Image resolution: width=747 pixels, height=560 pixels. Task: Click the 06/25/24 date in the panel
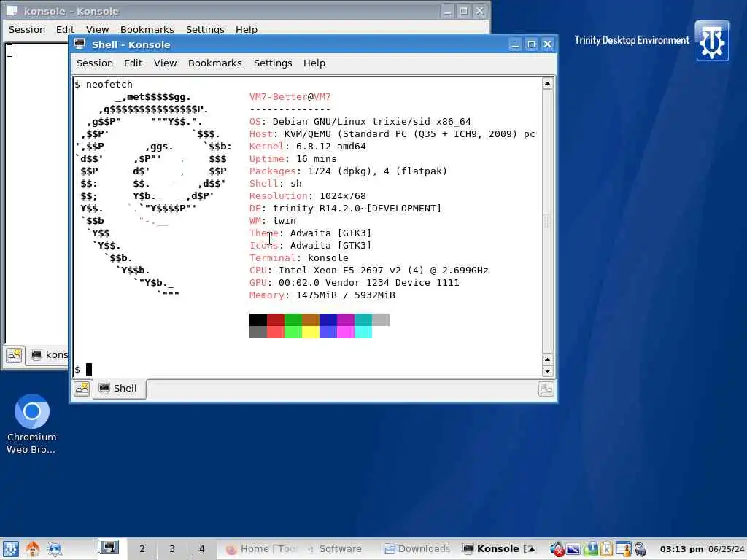[x=726, y=549]
